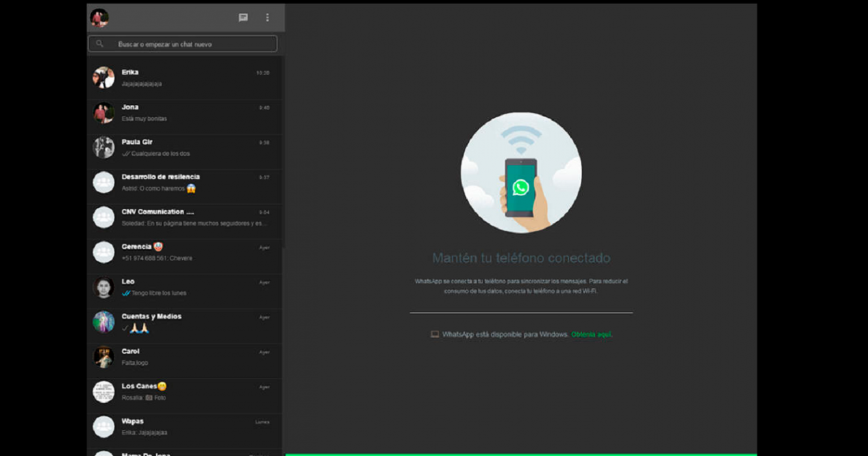Click the Los Canes group avatar

104,392
